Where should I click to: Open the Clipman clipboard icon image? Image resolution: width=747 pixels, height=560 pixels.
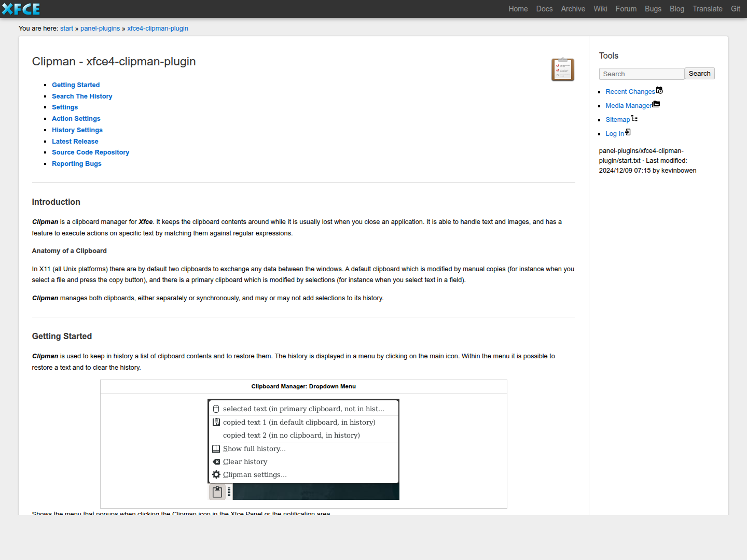[563, 69]
